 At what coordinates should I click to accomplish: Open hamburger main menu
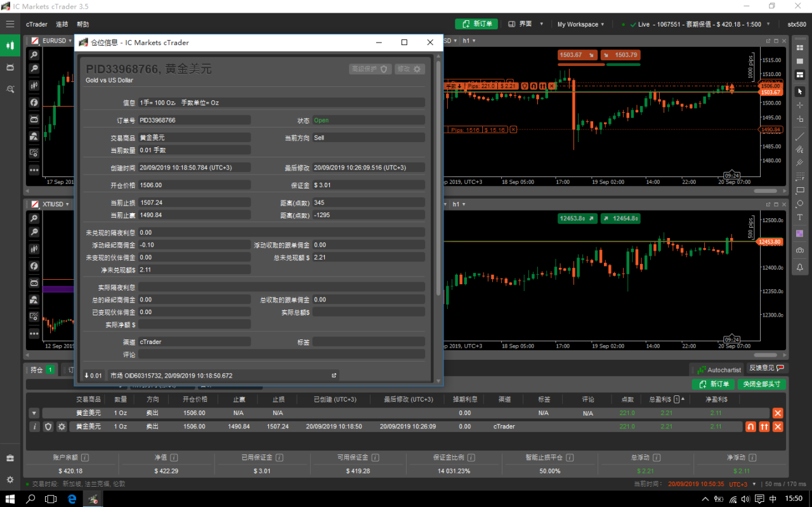point(10,24)
